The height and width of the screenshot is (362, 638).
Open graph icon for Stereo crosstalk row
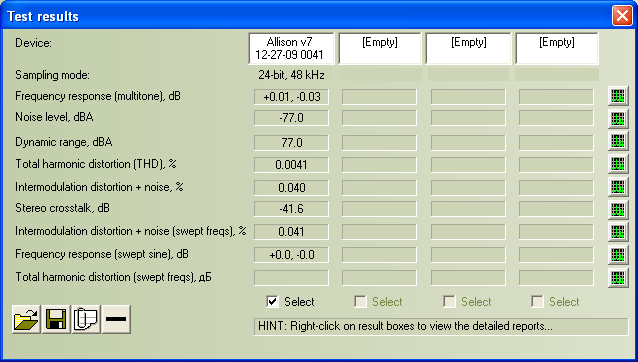(x=618, y=209)
